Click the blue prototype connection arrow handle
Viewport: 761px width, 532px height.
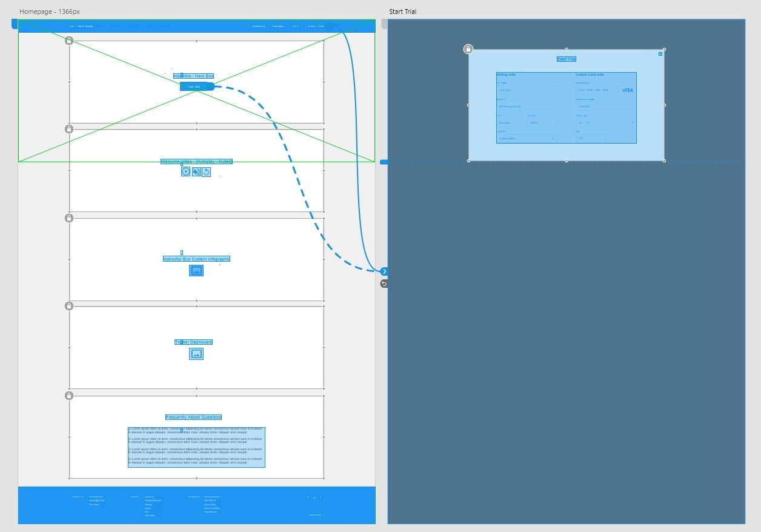384,271
